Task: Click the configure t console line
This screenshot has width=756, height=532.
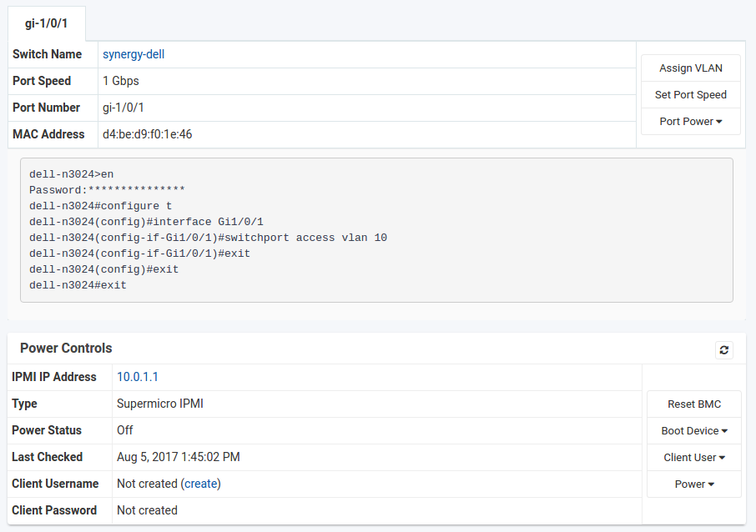Action: 100,206
